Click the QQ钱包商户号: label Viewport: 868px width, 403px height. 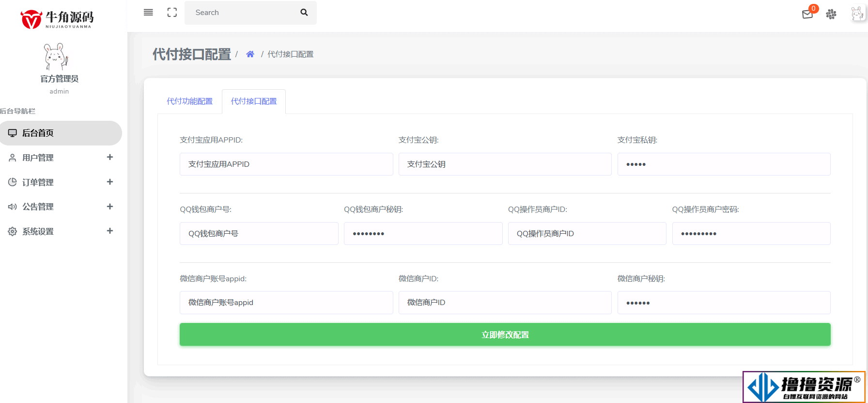click(205, 210)
